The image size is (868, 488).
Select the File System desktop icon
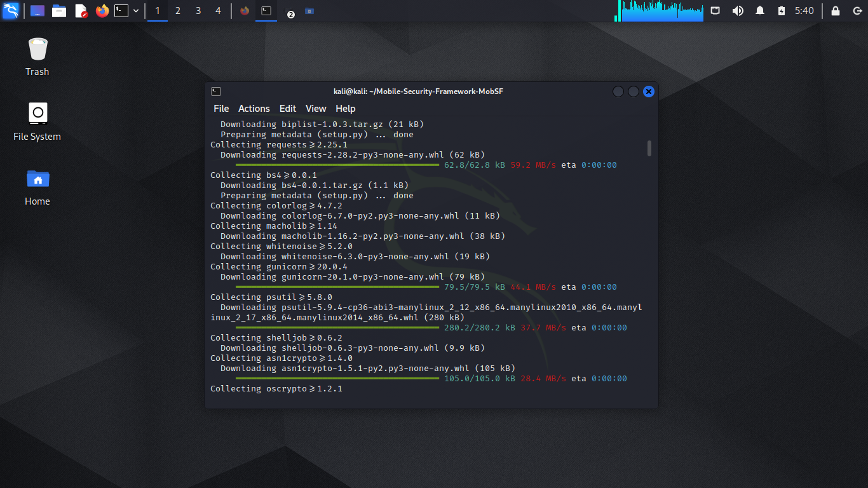pos(37,121)
